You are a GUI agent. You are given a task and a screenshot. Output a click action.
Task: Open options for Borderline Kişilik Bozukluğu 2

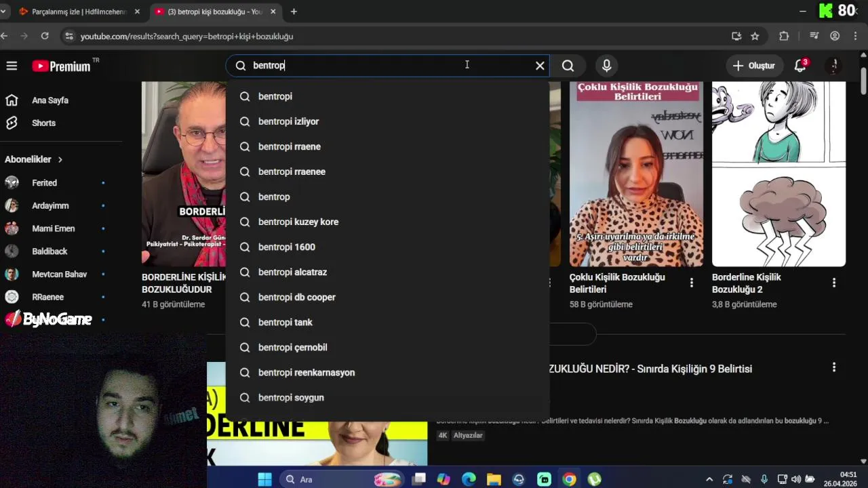[834, 283]
